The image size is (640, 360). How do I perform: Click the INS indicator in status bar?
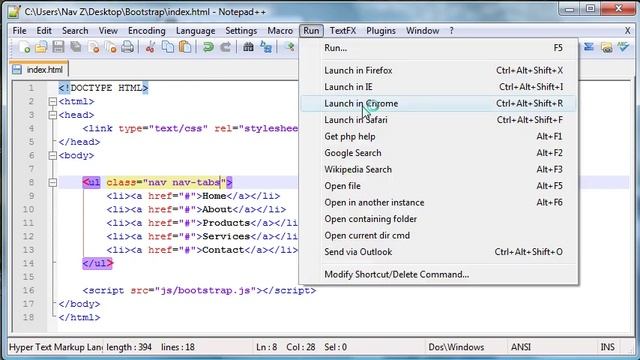pyautogui.click(x=607, y=347)
